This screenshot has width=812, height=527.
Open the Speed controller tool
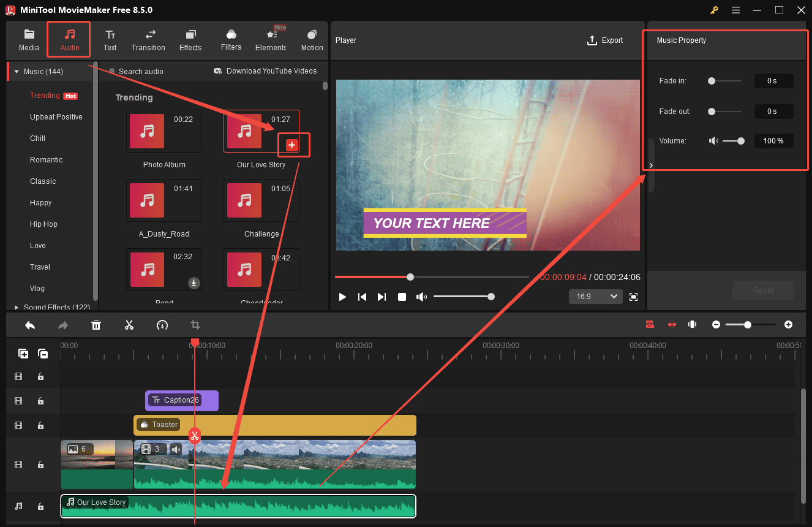162,325
